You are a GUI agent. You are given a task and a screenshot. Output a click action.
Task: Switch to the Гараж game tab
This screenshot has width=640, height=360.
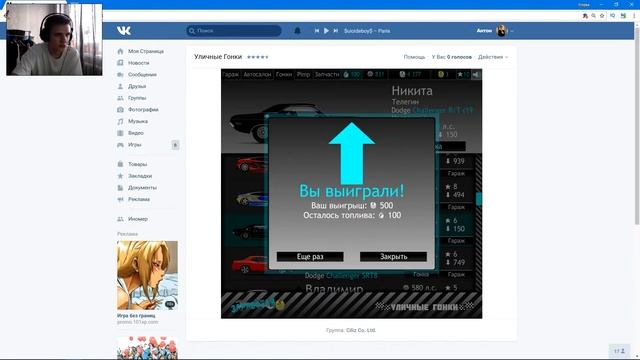point(231,74)
